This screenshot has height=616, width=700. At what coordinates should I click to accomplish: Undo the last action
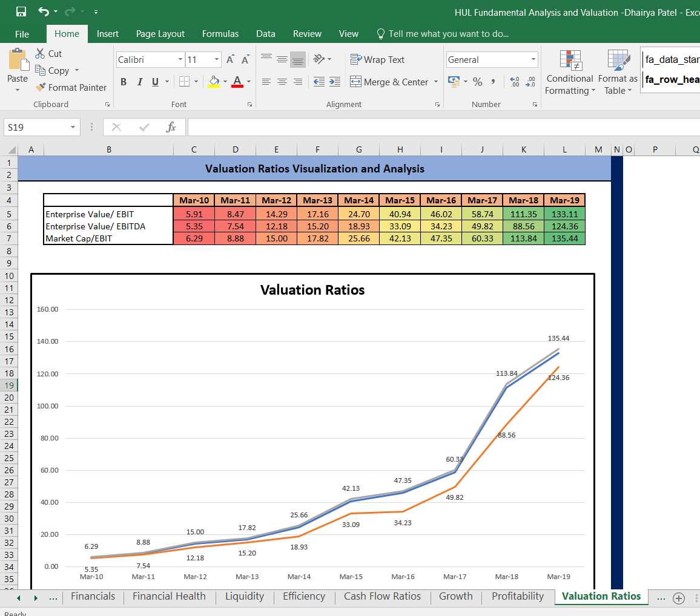(x=44, y=11)
